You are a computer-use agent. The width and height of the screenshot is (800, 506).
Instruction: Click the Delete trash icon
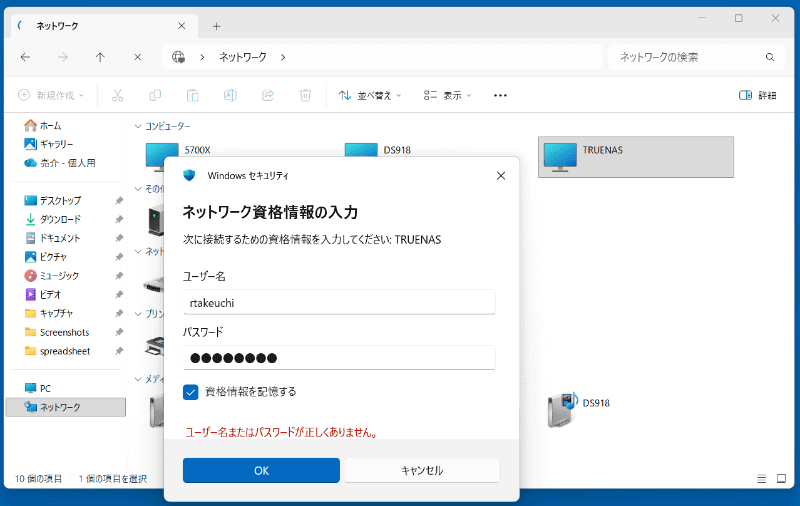tap(305, 95)
